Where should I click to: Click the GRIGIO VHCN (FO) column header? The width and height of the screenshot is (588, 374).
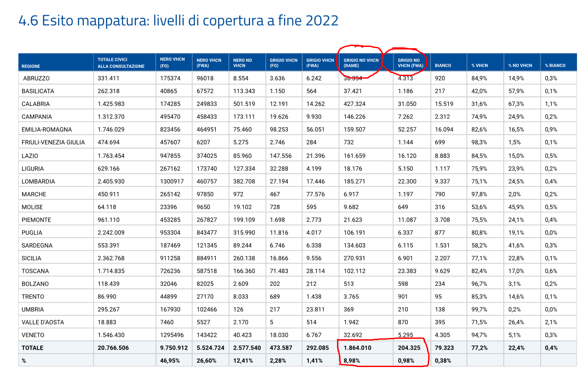point(284,63)
